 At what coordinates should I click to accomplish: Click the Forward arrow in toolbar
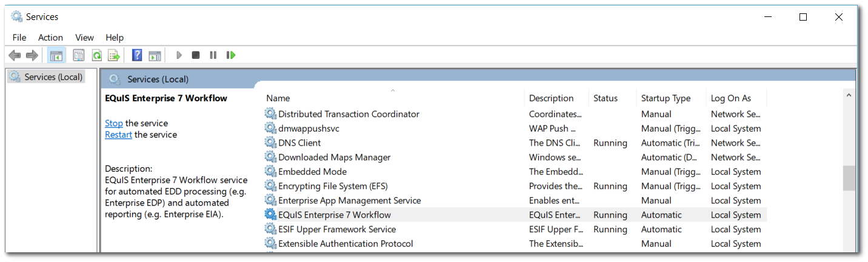coord(32,55)
